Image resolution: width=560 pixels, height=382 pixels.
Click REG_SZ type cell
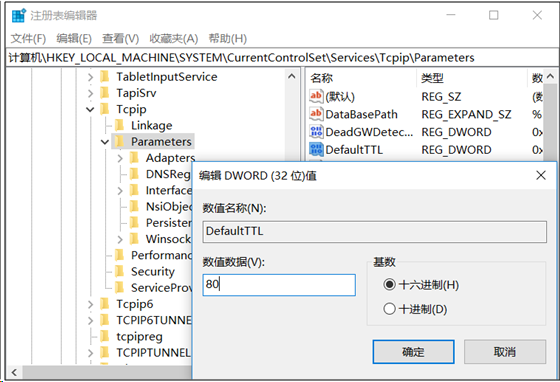click(x=441, y=96)
